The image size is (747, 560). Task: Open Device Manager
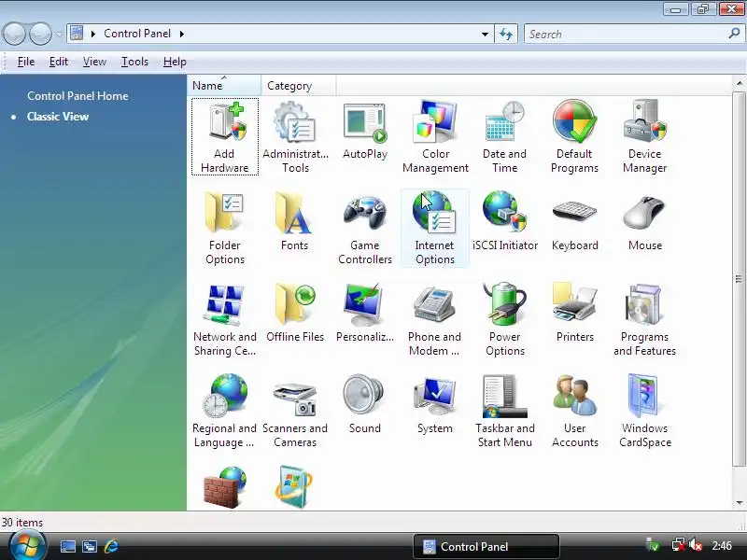(x=644, y=136)
